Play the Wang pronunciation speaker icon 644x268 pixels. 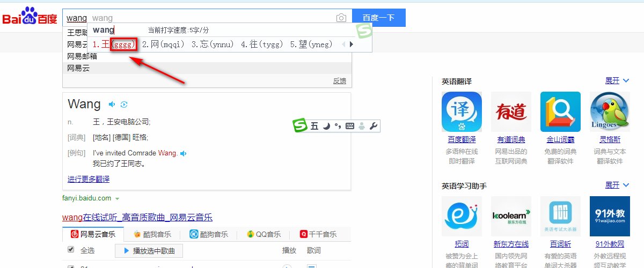(x=112, y=104)
